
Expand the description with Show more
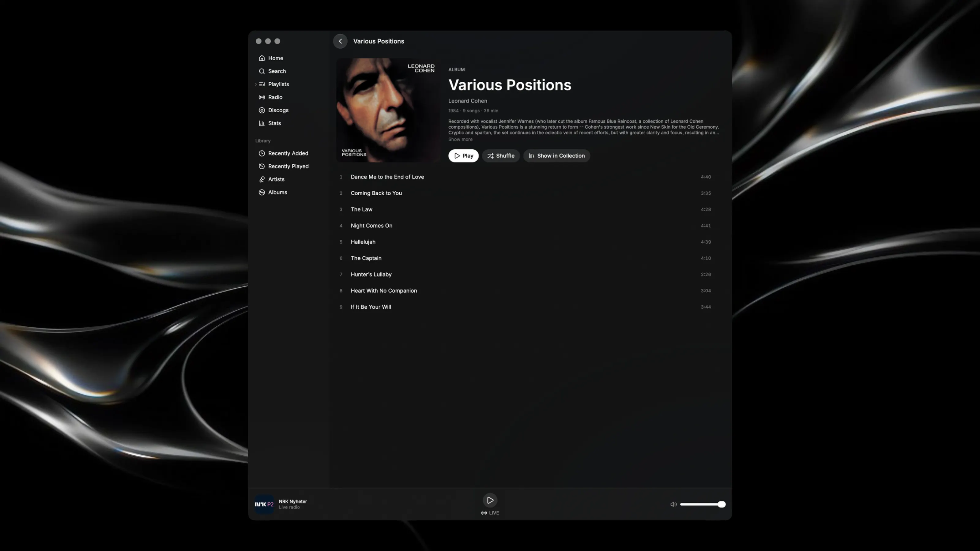tap(460, 140)
